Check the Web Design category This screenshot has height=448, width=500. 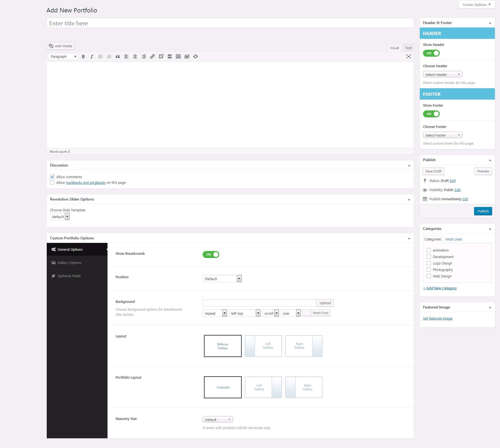coord(429,276)
